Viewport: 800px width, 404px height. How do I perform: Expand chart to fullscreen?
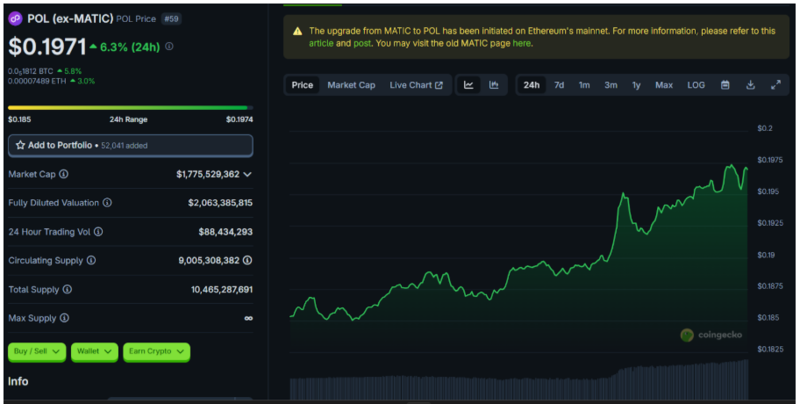coord(775,85)
